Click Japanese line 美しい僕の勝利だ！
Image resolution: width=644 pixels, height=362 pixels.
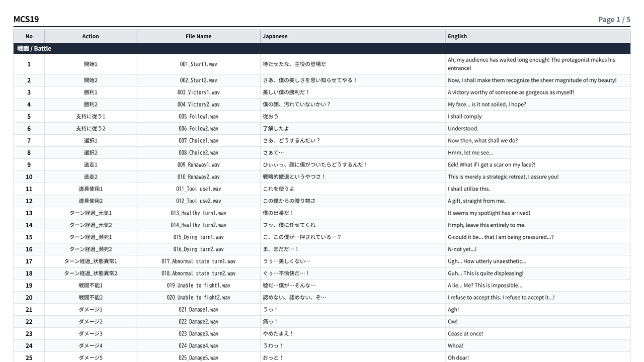pyautogui.click(x=287, y=93)
